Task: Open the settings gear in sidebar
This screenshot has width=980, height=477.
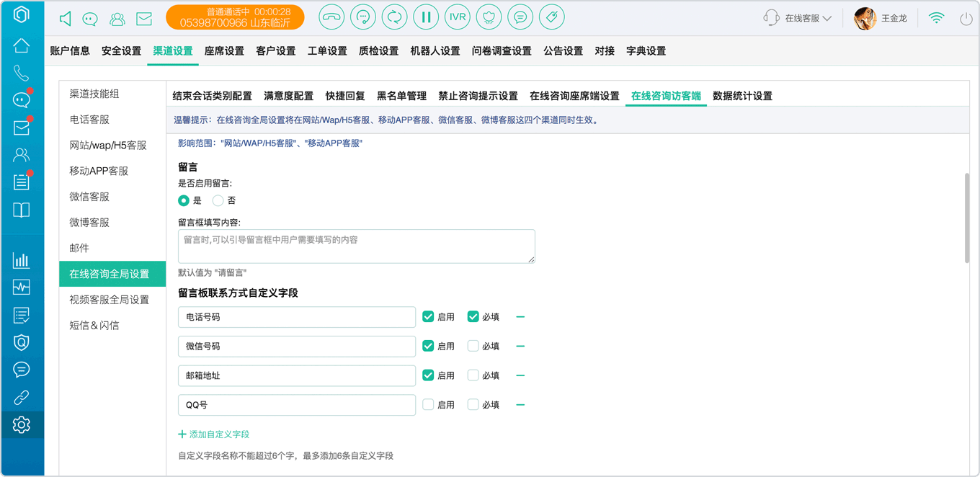Action: [x=22, y=424]
